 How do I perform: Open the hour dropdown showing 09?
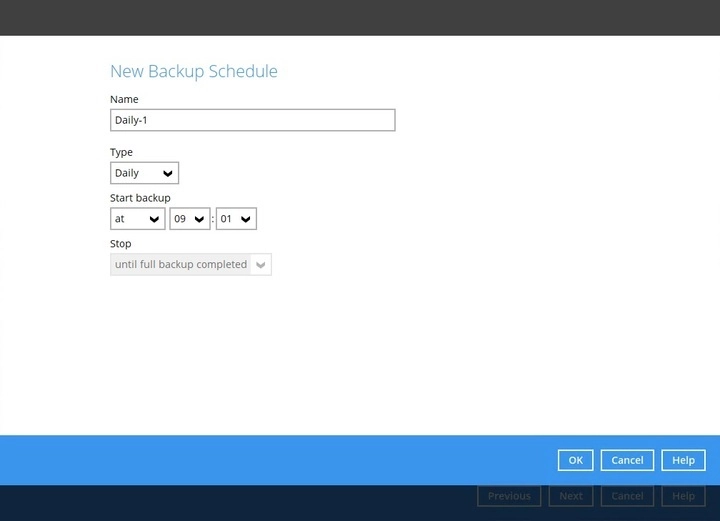(x=190, y=219)
